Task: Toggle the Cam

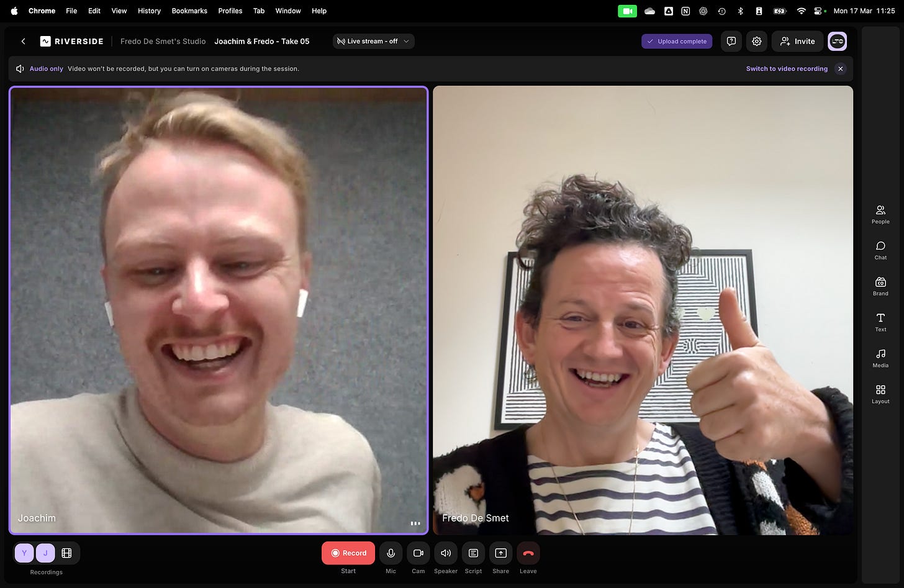Action: click(418, 553)
